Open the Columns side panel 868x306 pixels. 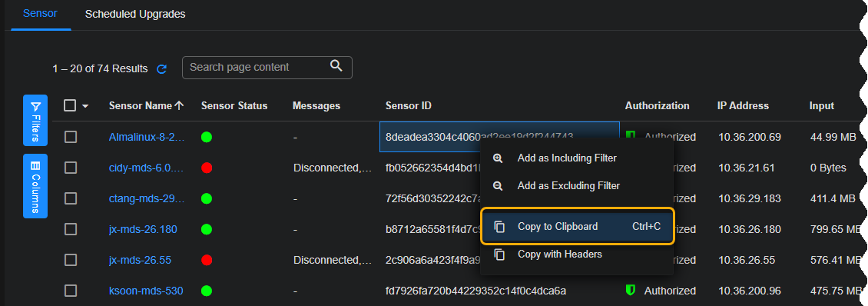tap(35, 186)
